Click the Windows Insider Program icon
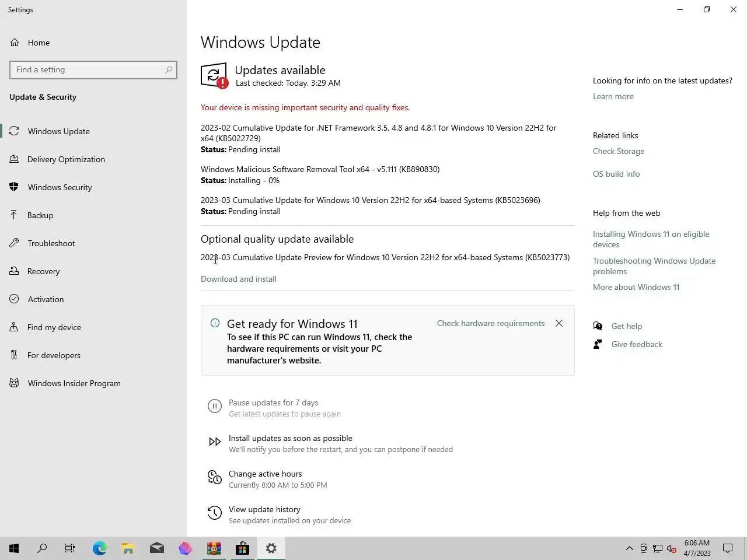Screen dimensions: 747x560 point(15,383)
